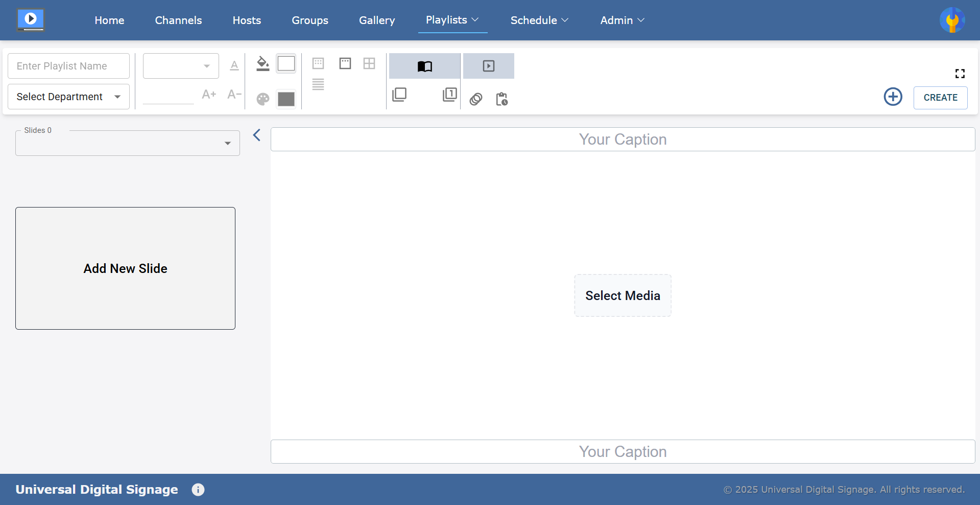This screenshot has width=980, height=505.
Task: Enter fullscreen with the expand icon
Action: (960, 74)
